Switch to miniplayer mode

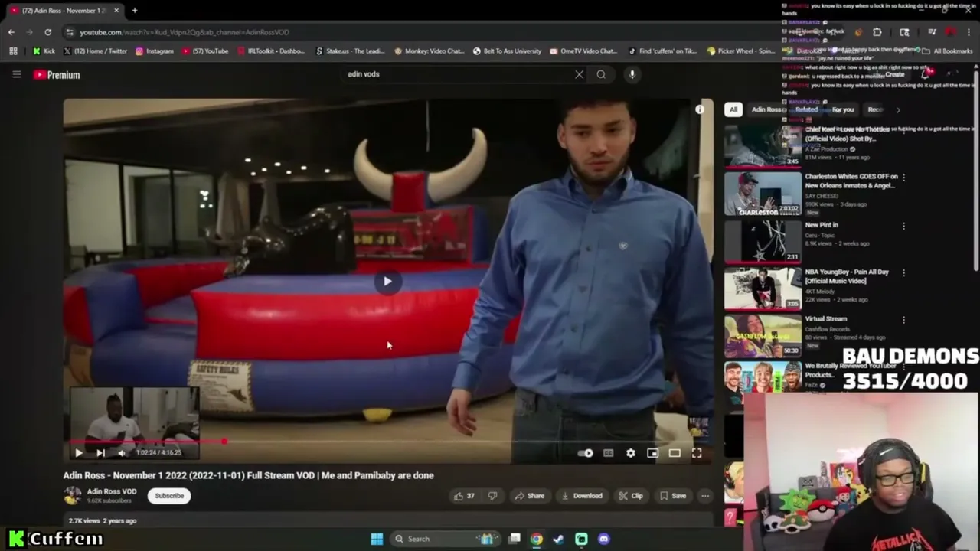point(652,453)
